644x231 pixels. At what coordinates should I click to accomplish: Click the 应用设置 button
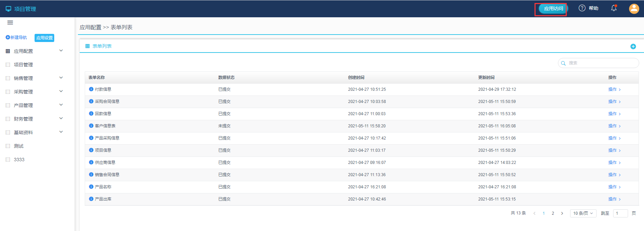pyautogui.click(x=44, y=38)
